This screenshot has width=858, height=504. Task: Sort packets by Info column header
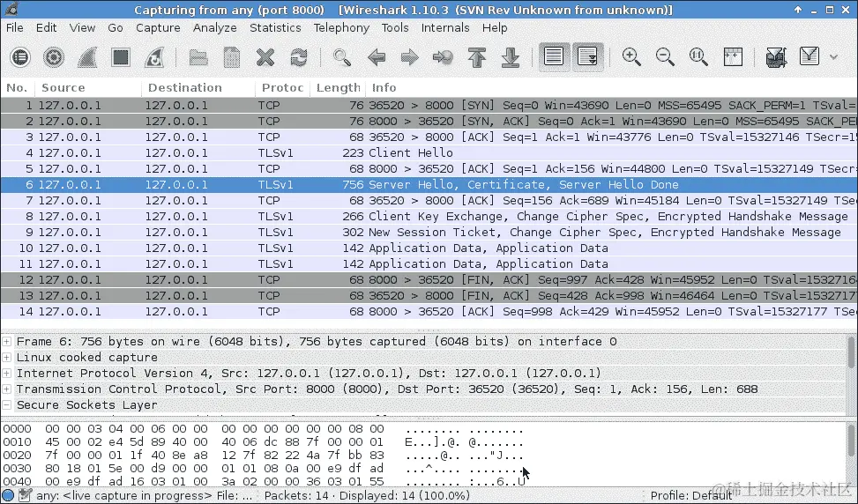pos(612,87)
